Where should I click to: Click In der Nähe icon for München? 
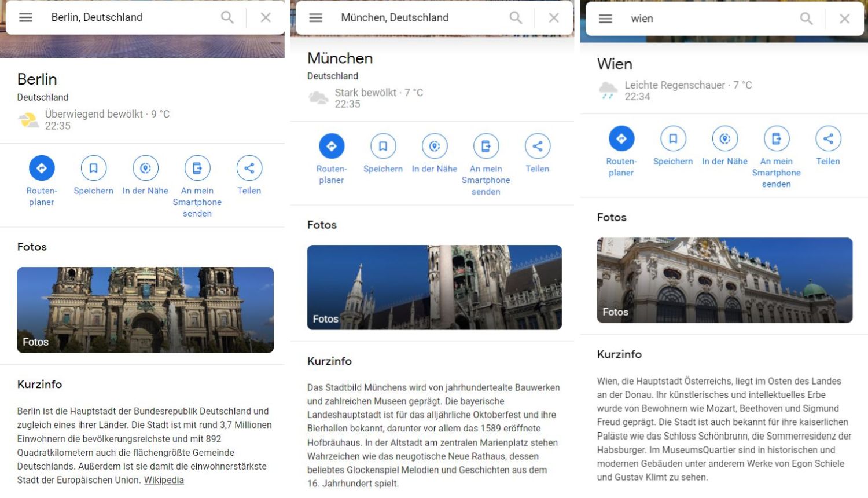click(435, 146)
